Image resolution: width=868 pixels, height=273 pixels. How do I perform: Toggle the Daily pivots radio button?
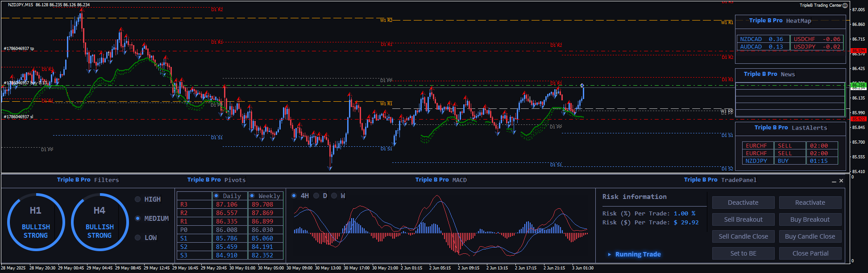216,196
